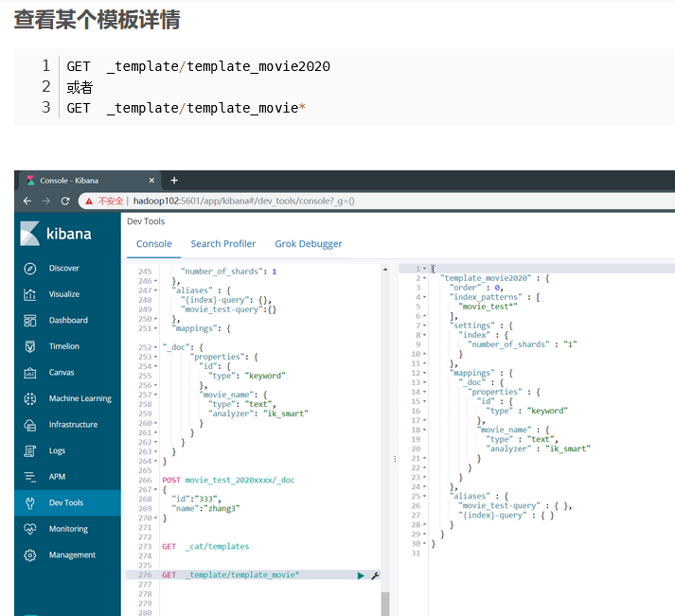Click the Discover label in sidebar
Viewport: 675px width, 616px height.
(63, 269)
